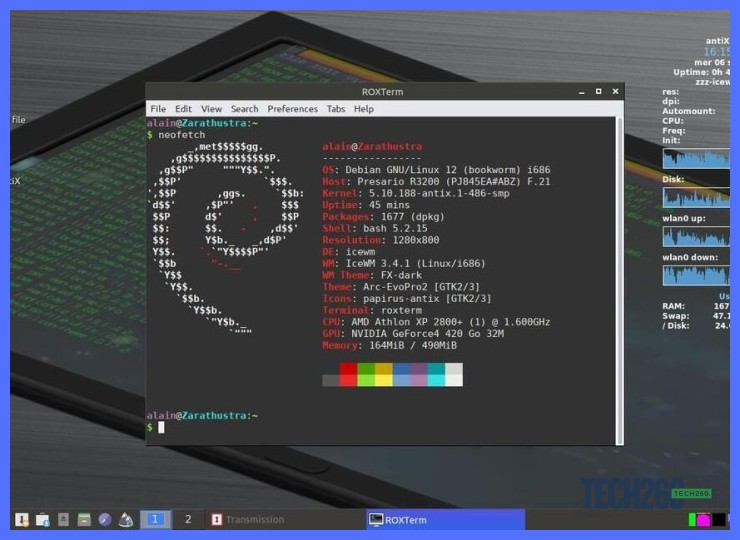
Task: Click the red swatch in the neofetch palette
Action: pos(348,374)
